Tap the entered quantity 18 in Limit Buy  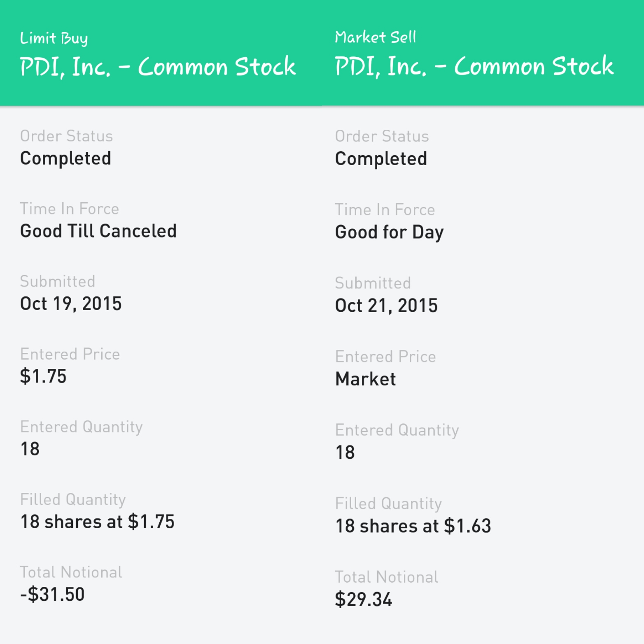pyautogui.click(x=30, y=449)
